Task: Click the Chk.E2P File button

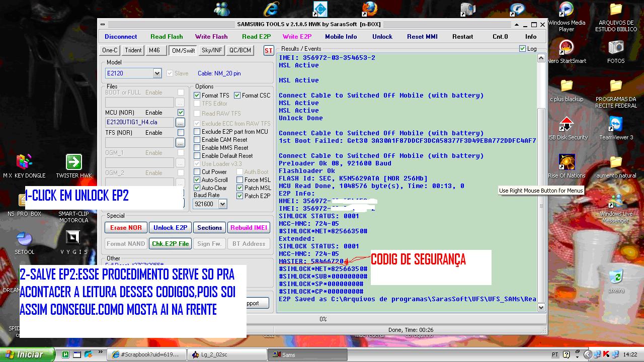Action: pos(170,244)
